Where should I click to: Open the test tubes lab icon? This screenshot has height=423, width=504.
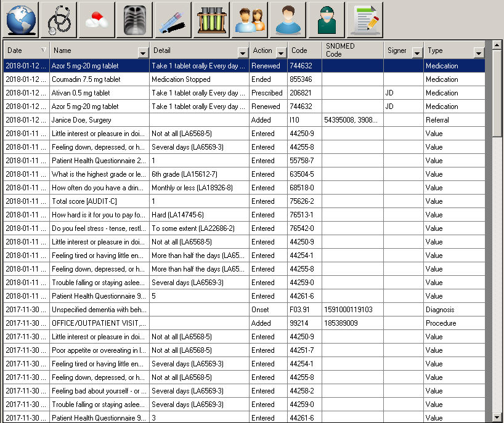tap(211, 20)
